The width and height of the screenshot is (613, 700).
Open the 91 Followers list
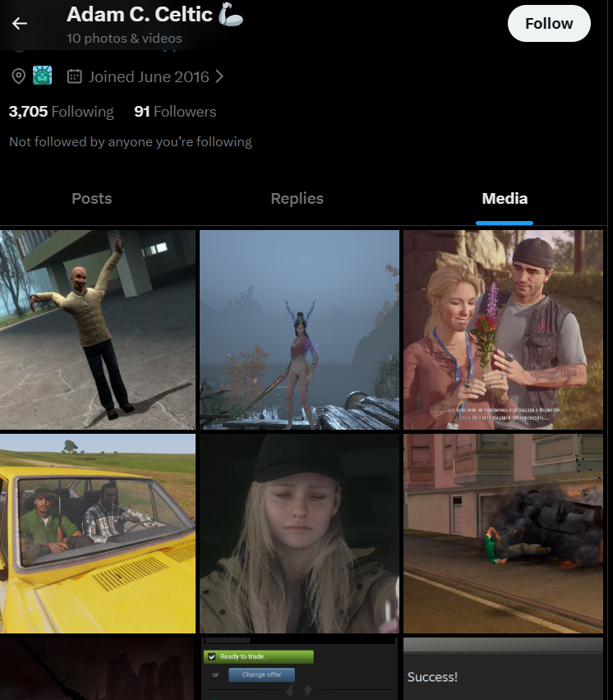(x=175, y=112)
